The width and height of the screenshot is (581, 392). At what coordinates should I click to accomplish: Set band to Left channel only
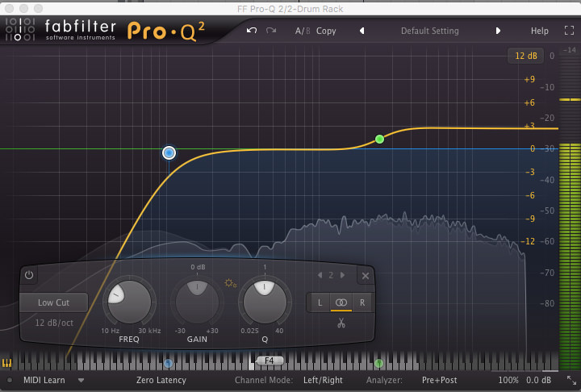click(x=320, y=302)
